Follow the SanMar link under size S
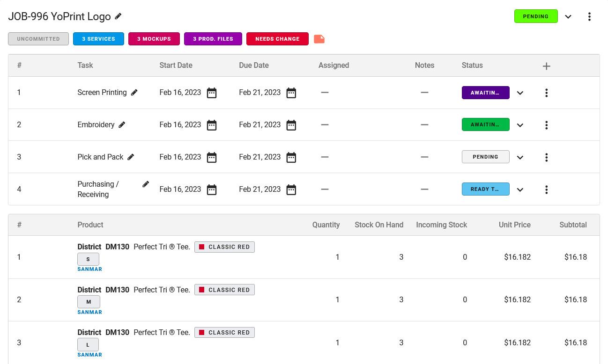Image resolution: width=608 pixels, height=364 pixels. click(x=89, y=269)
